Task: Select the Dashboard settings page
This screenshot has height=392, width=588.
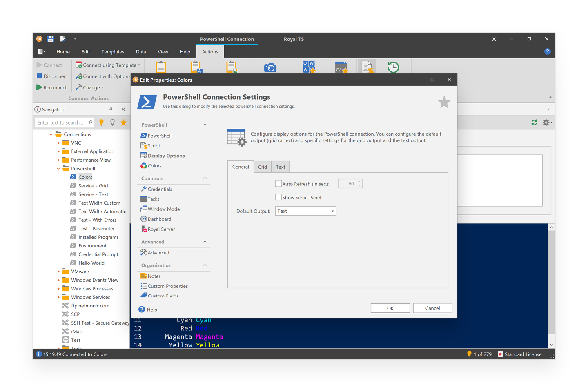Action: tap(159, 219)
